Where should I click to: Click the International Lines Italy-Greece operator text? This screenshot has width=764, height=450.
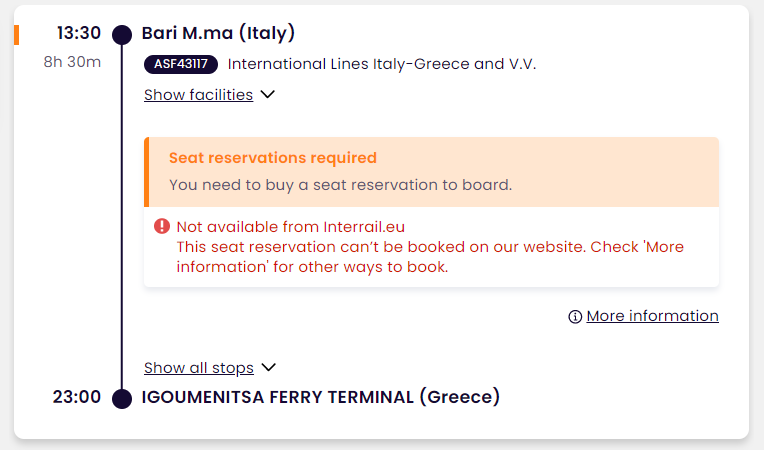(382, 64)
